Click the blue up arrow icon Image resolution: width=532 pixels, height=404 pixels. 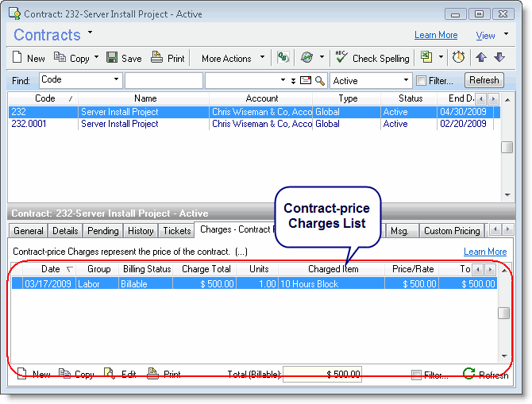coord(482,58)
